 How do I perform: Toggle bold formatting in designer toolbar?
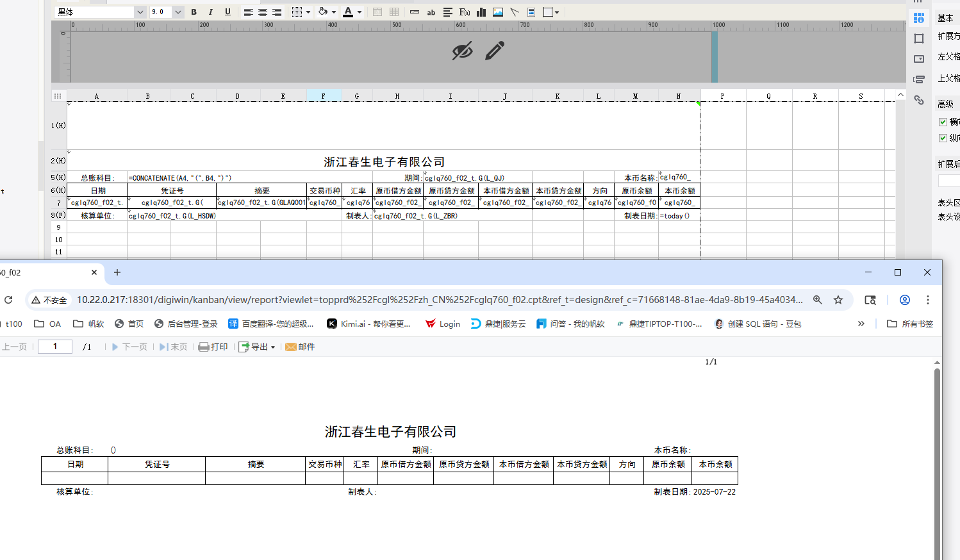pyautogui.click(x=194, y=12)
